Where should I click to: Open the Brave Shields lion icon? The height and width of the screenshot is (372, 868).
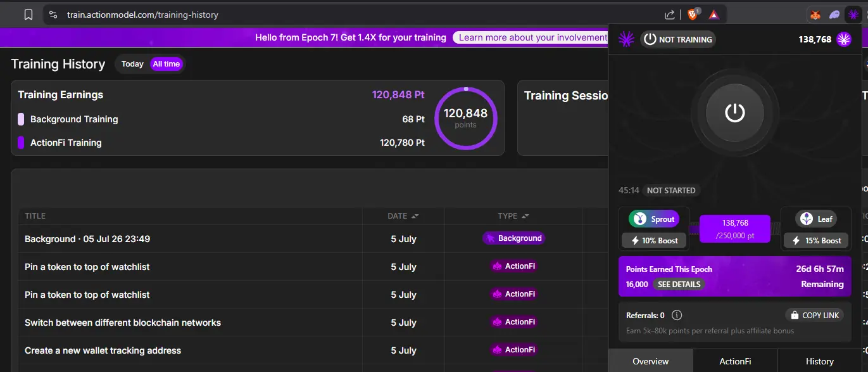(x=693, y=14)
